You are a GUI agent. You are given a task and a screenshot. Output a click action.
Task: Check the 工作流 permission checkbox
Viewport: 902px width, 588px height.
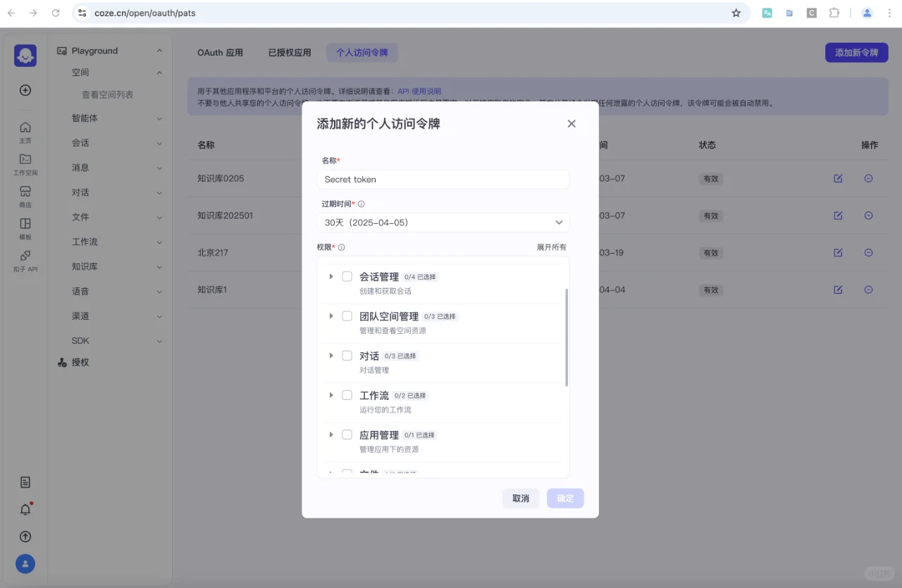click(347, 394)
